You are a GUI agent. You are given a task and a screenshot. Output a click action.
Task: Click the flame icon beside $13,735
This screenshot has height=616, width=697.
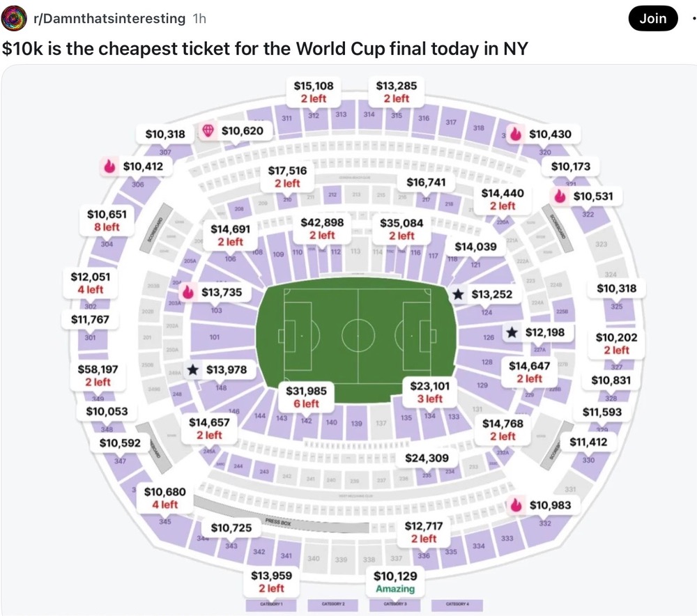[x=188, y=292]
